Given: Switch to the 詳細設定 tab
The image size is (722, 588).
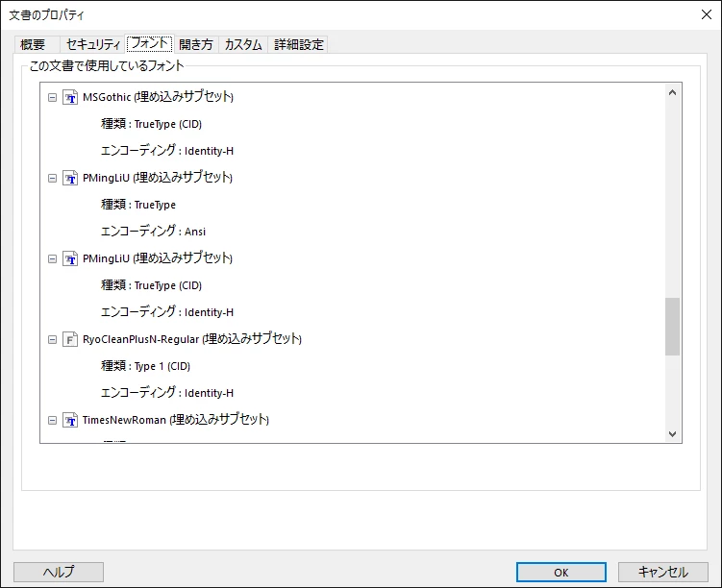Looking at the screenshot, I should pos(298,44).
